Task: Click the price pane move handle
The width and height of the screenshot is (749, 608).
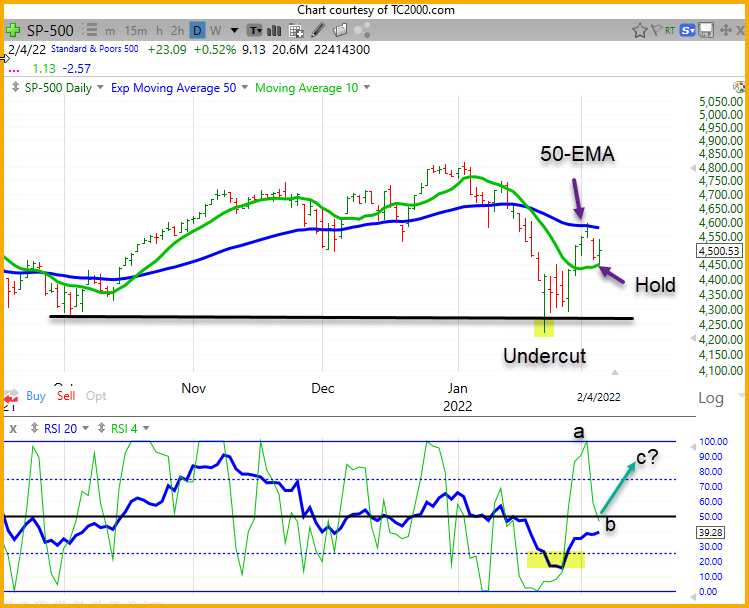Action: pyautogui.click(x=15, y=87)
